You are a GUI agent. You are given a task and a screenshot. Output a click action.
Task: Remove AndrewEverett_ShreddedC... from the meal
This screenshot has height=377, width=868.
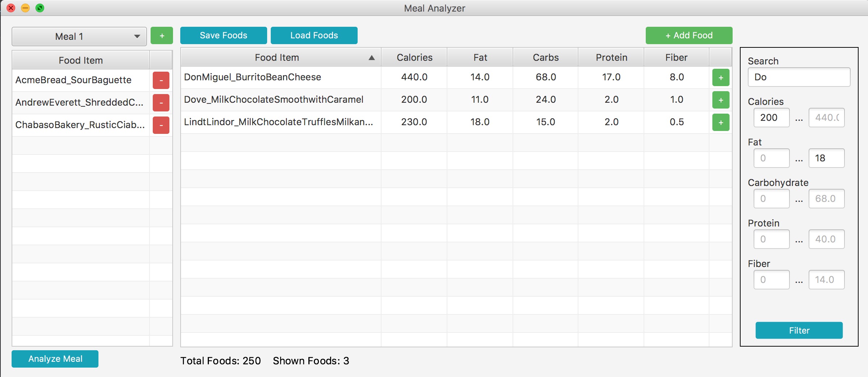[161, 103]
